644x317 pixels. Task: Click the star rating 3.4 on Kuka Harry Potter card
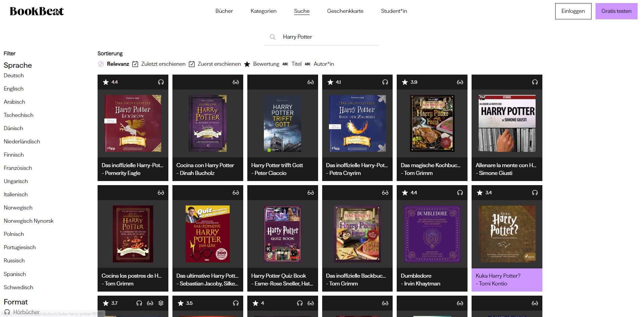tap(484, 193)
